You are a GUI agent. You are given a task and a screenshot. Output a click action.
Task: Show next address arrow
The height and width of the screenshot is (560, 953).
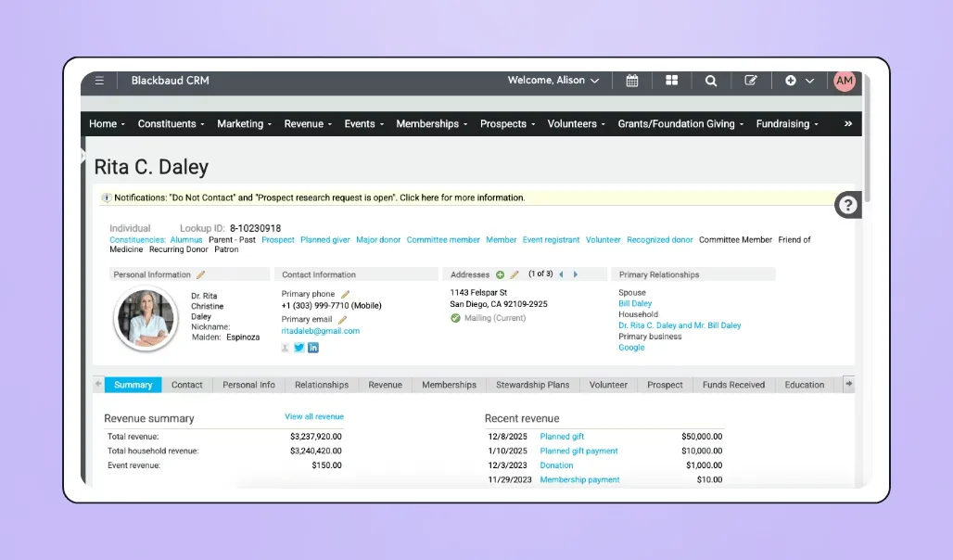576,274
